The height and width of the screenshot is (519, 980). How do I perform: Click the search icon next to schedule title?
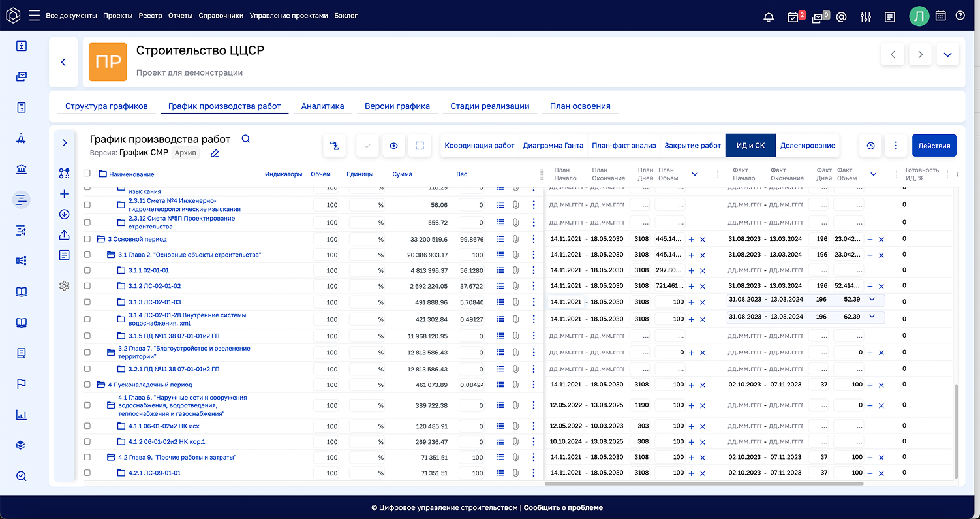(x=246, y=139)
